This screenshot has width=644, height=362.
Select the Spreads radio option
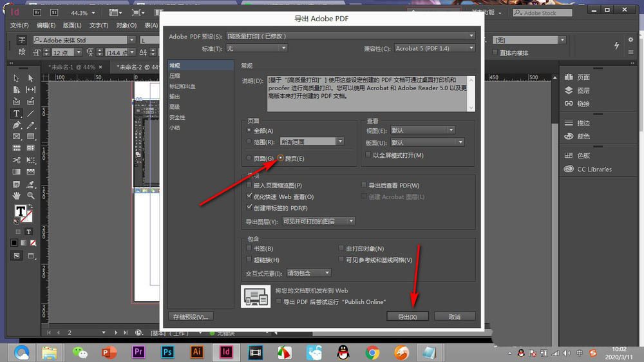(x=281, y=158)
